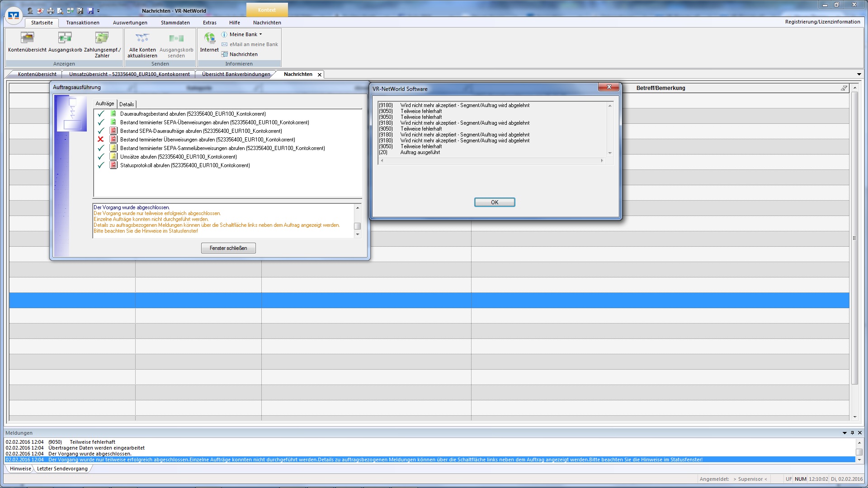The width and height of the screenshot is (868, 488).
Task: Click document icon beside Dauerauftragsbestand abrufen
Action: [113, 113]
